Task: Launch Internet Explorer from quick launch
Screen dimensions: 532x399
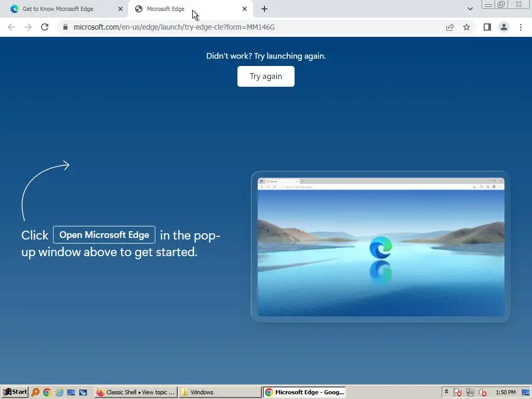Action: (x=59, y=392)
